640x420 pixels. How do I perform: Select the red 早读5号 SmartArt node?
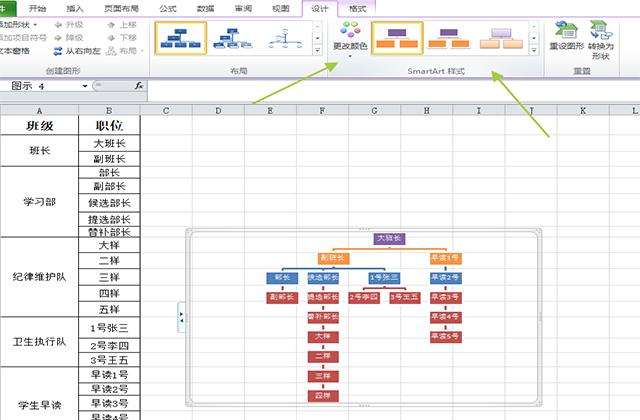[x=446, y=337]
